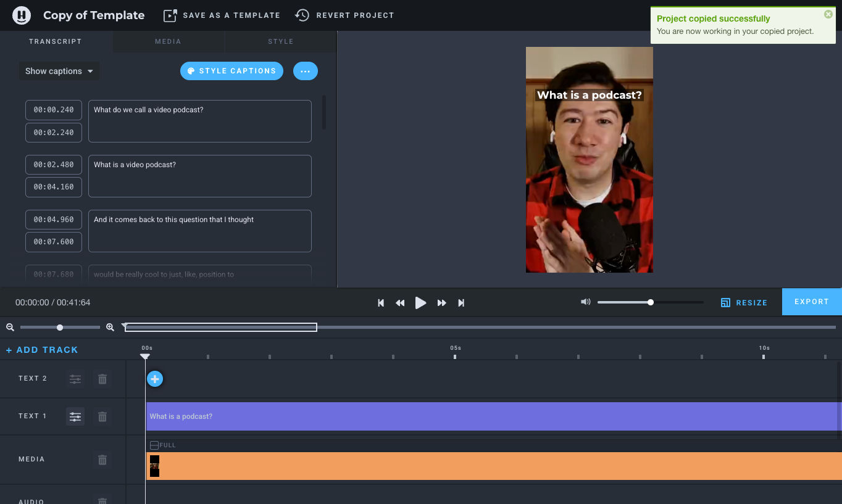This screenshot has height=504, width=842.
Task: Click the first caption text field
Action: (199, 121)
